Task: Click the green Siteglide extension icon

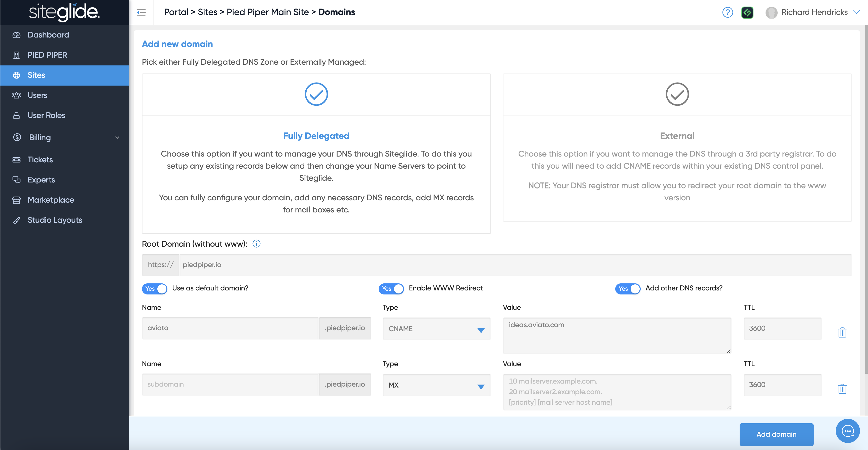Action: click(x=747, y=13)
